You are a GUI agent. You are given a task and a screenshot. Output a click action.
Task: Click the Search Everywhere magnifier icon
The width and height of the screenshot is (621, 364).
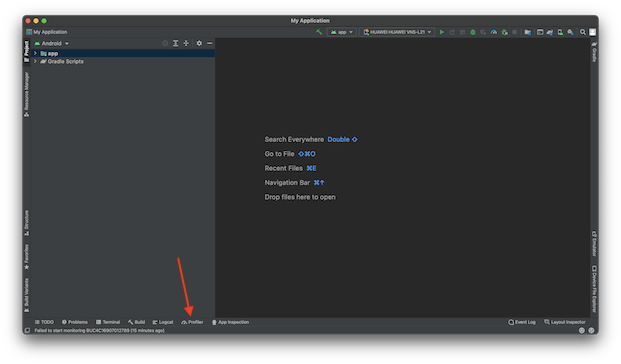tap(583, 32)
